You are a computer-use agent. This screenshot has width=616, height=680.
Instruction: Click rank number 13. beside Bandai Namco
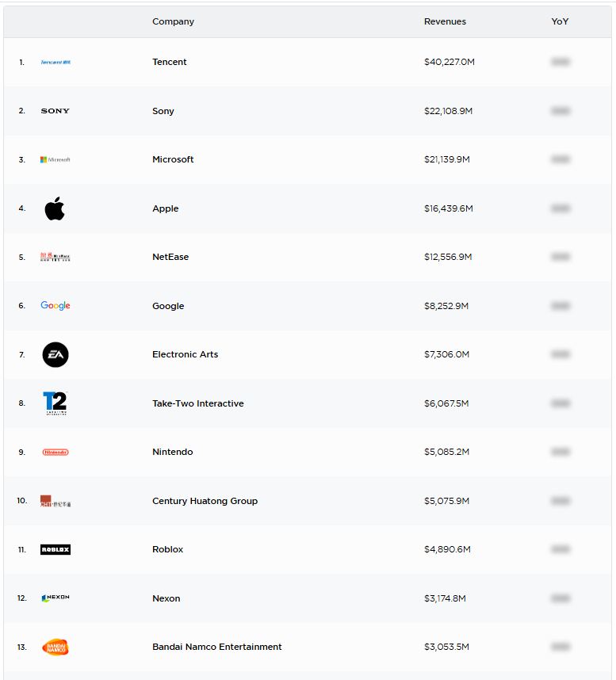coord(21,647)
